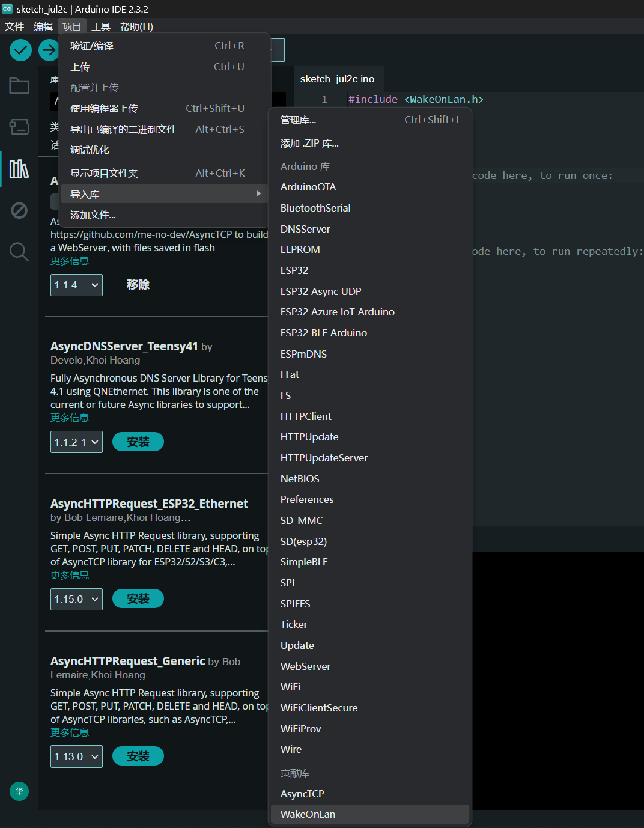
Task: Install AsyncHTTPRequest_Generic with 安装 button
Action: (x=138, y=756)
